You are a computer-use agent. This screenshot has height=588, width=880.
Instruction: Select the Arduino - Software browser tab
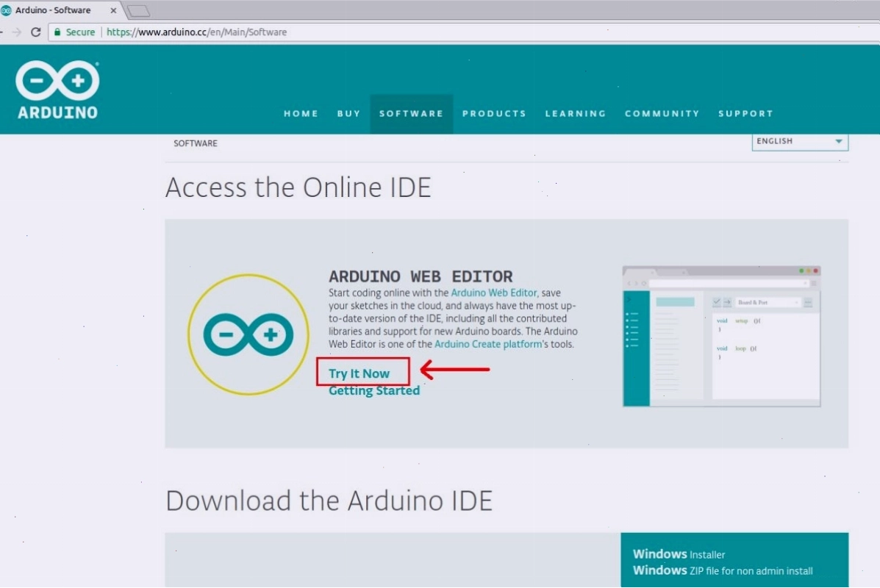59,10
